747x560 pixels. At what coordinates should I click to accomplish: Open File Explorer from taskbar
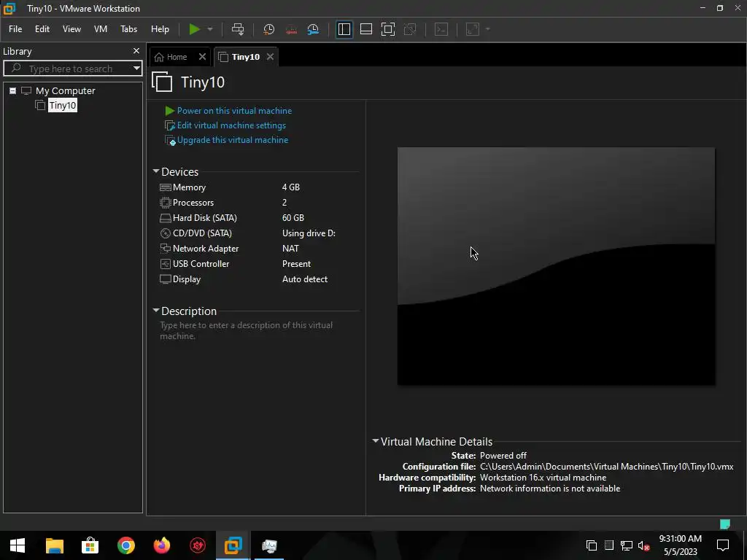pyautogui.click(x=54, y=545)
